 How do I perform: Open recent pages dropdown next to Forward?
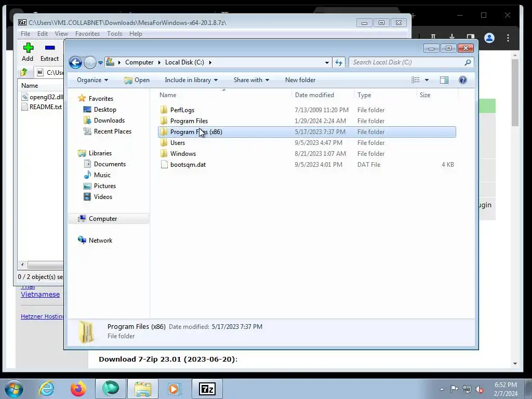pos(100,62)
